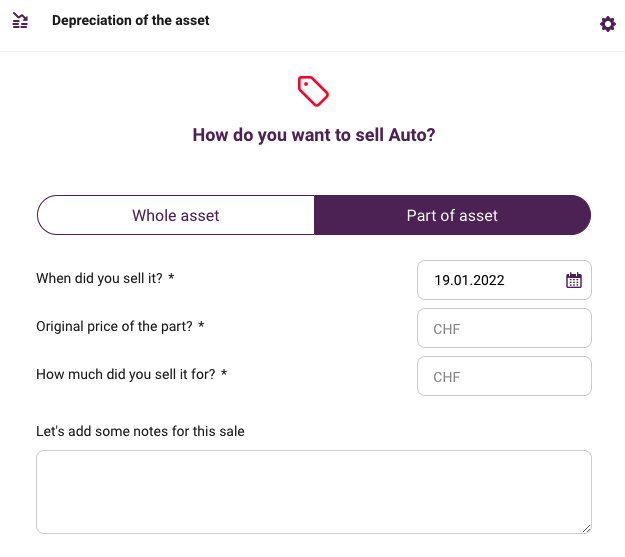Click the "How much did you sell it for?" label
Image resolution: width=625 pixels, height=557 pixels.
[126, 374]
